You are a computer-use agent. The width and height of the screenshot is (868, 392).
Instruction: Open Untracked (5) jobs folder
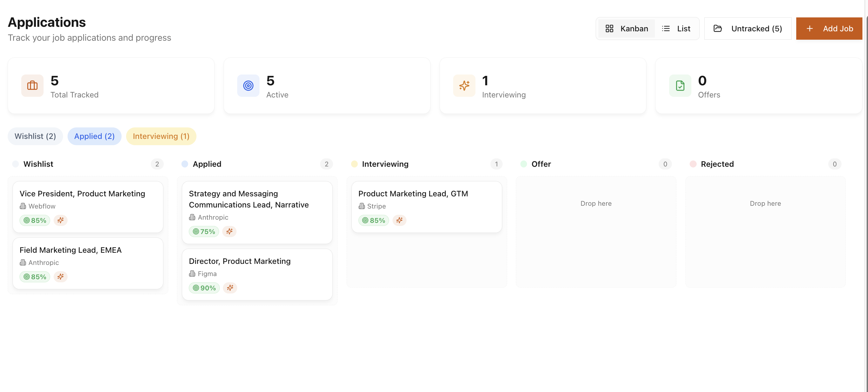[748, 29]
